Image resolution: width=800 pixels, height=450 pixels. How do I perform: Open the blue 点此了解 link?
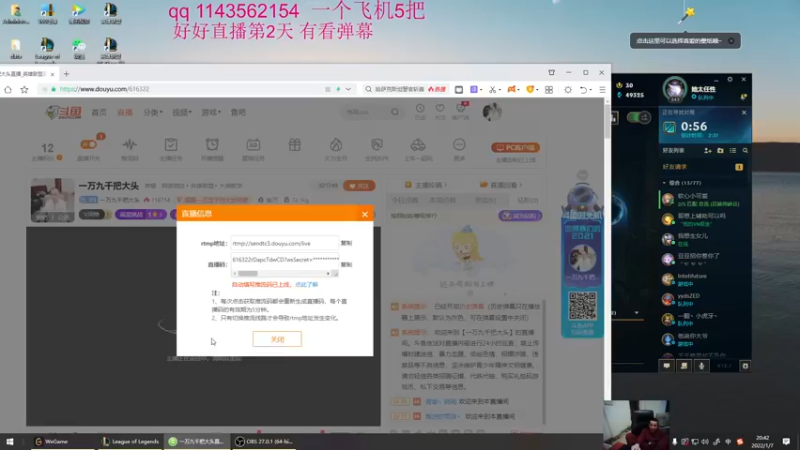pyautogui.click(x=307, y=285)
